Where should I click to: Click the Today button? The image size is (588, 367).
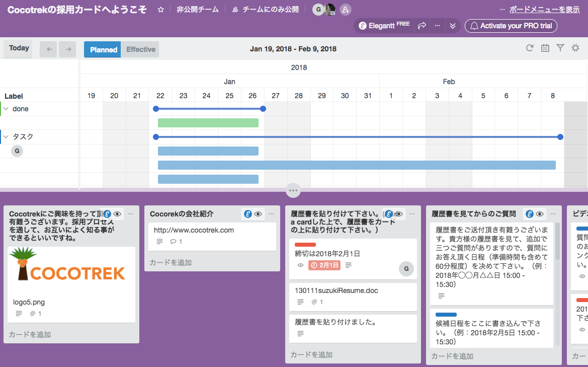pos(19,48)
